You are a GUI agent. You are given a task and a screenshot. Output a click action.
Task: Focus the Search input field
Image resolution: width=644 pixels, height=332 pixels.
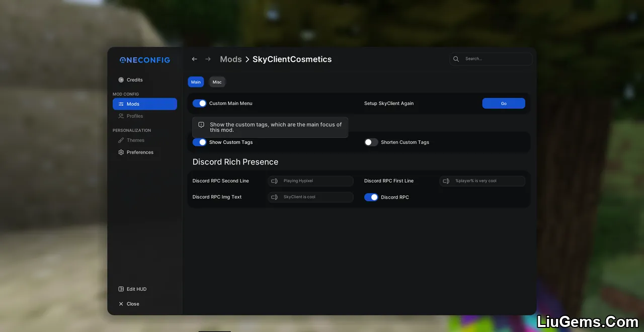(x=491, y=59)
